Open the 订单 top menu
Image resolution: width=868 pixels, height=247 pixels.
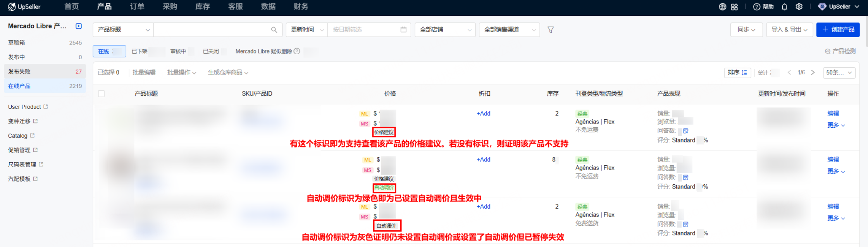137,7
